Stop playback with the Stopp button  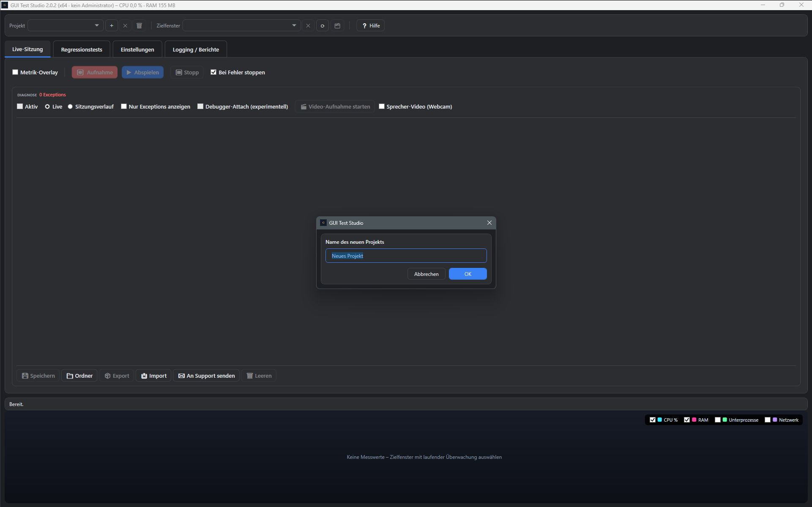[x=187, y=72]
